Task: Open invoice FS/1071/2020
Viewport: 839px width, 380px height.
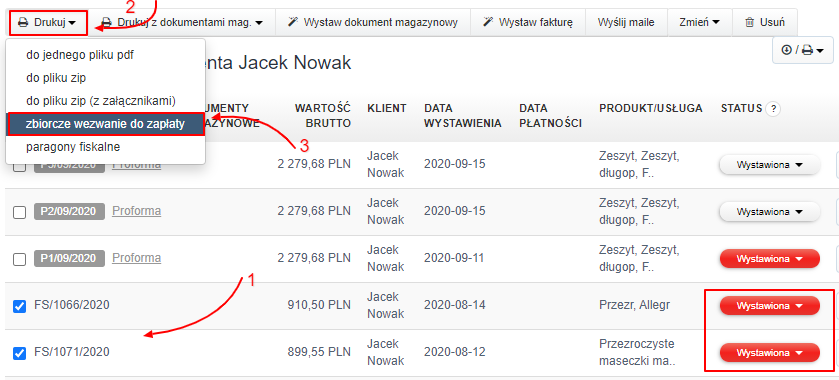Action: click(72, 353)
